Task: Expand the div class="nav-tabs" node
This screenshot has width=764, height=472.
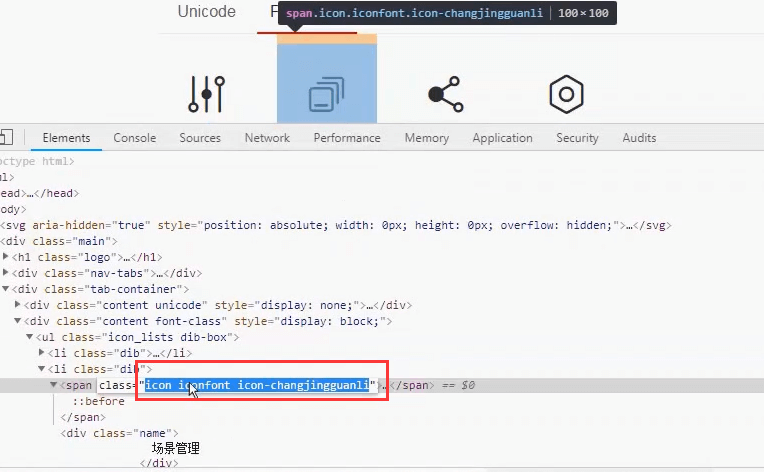Action: (5, 272)
